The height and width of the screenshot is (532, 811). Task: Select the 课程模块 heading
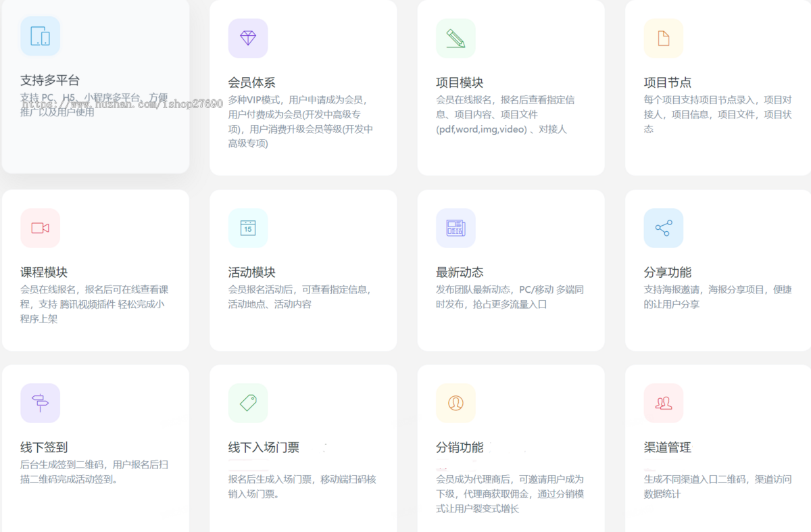pos(44,272)
